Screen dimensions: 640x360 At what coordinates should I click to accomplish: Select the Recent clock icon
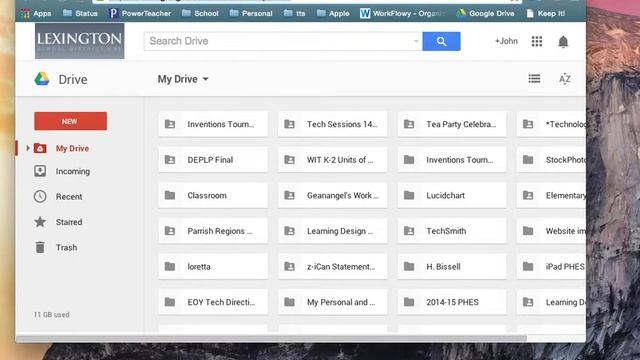coord(40,196)
